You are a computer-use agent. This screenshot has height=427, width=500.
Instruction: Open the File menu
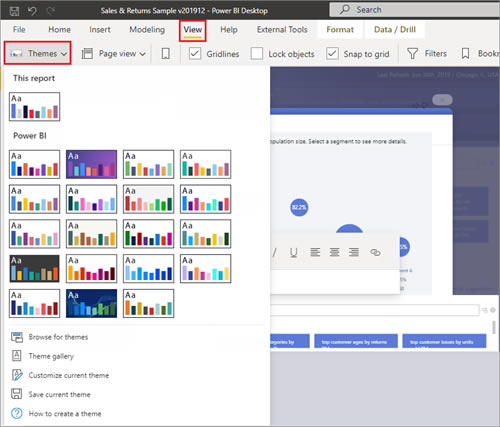click(19, 29)
